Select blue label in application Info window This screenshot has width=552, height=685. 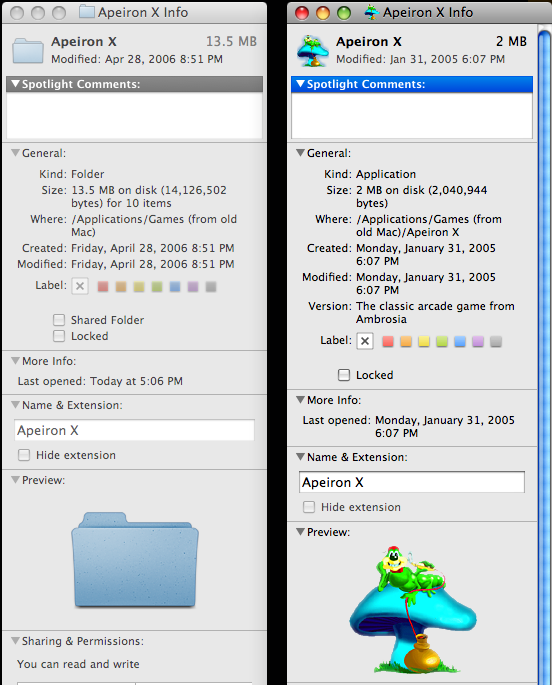point(460,342)
